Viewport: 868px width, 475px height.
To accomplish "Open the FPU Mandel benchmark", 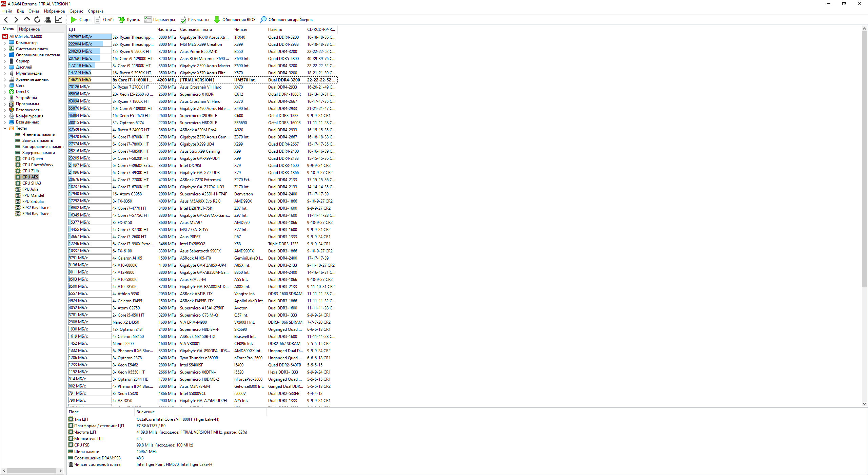I will 33,195.
